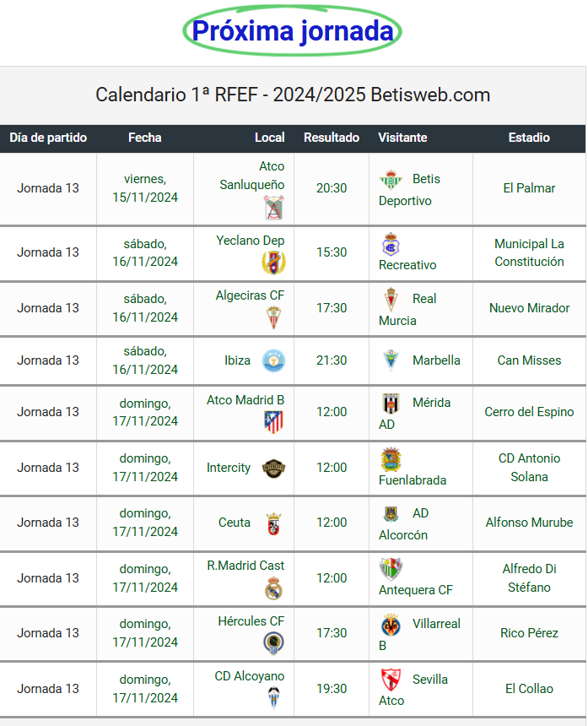Click the Ibiza round blue logo

[x=274, y=360]
